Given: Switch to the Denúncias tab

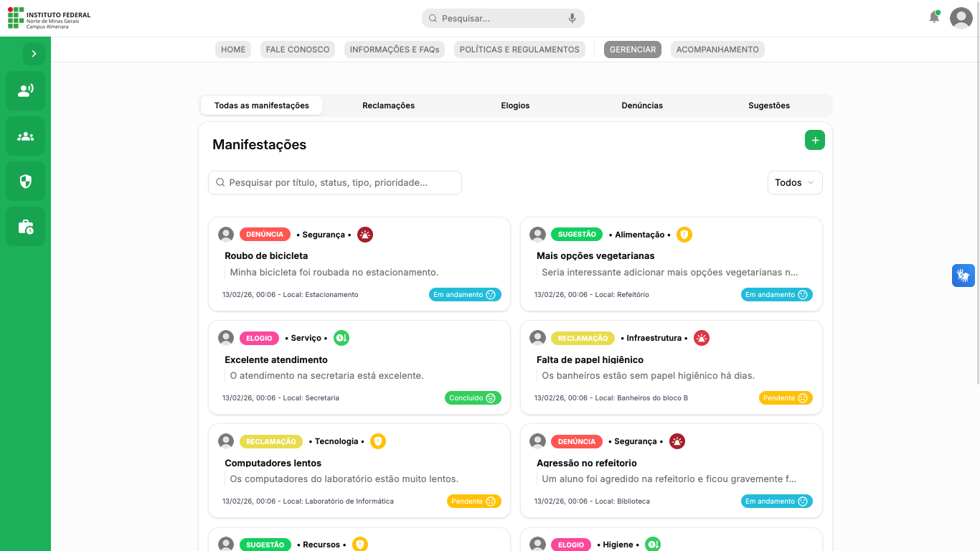Looking at the screenshot, I should pos(641,105).
